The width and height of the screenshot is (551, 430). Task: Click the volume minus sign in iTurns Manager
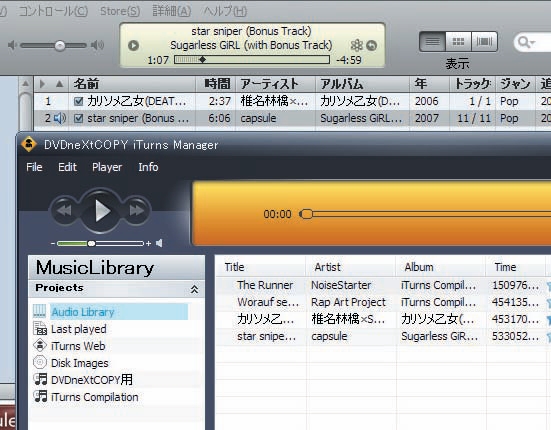pyautogui.click(x=53, y=243)
